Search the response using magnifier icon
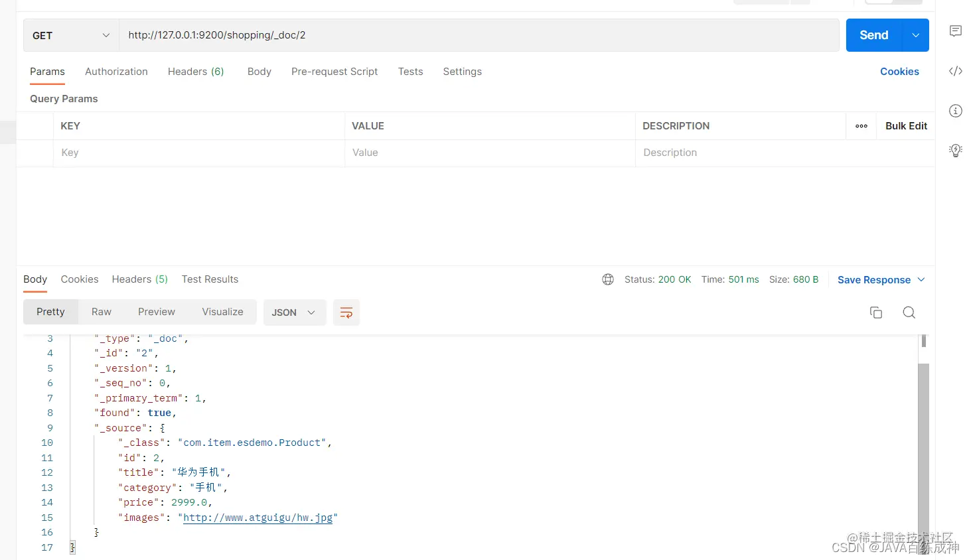This screenshot has width=969, height=560. coord(909,313)
